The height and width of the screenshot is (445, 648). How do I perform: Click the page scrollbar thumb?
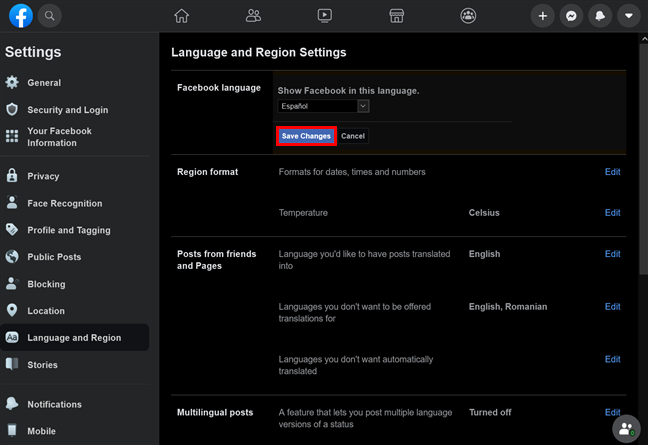point(643,159)
